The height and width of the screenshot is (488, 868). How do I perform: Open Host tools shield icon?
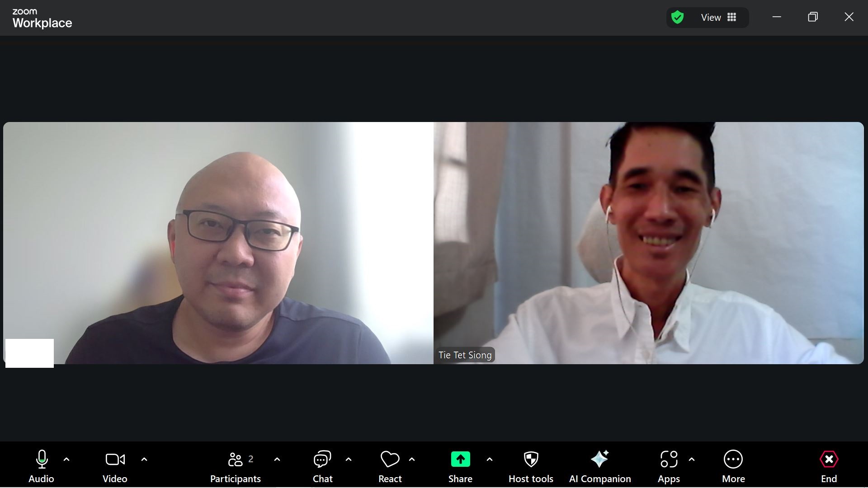(531, 465)
